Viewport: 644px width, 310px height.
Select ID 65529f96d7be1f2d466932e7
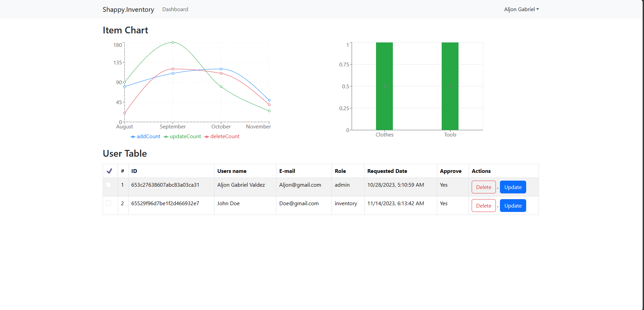[x=165, y=203]
